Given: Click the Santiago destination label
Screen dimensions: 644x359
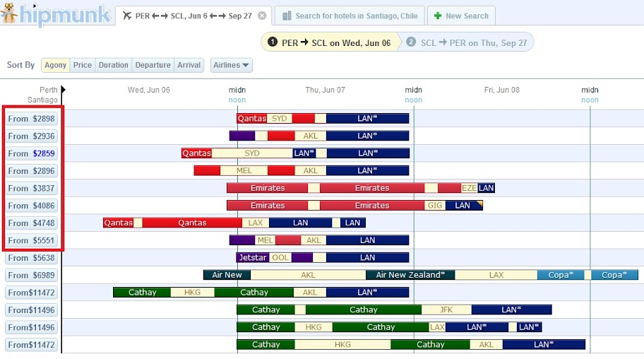Looking at the screenshot, I should 42,100.
